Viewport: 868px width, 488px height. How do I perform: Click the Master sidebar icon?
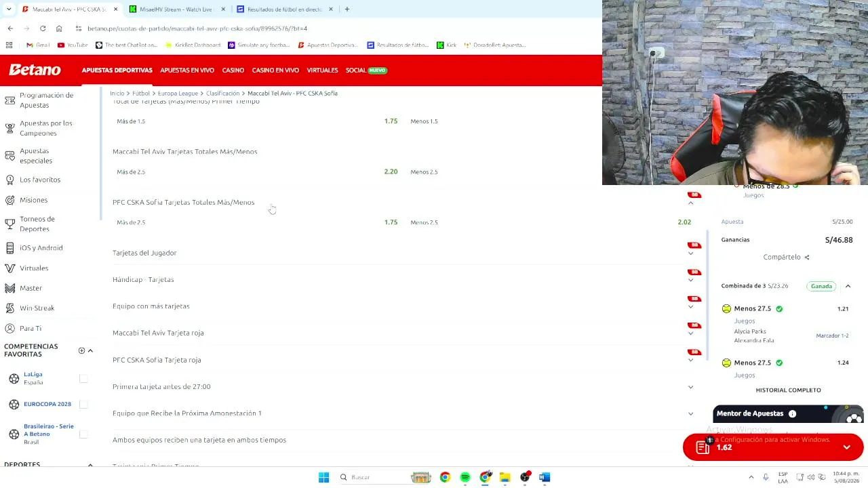(x=9, y=288)
